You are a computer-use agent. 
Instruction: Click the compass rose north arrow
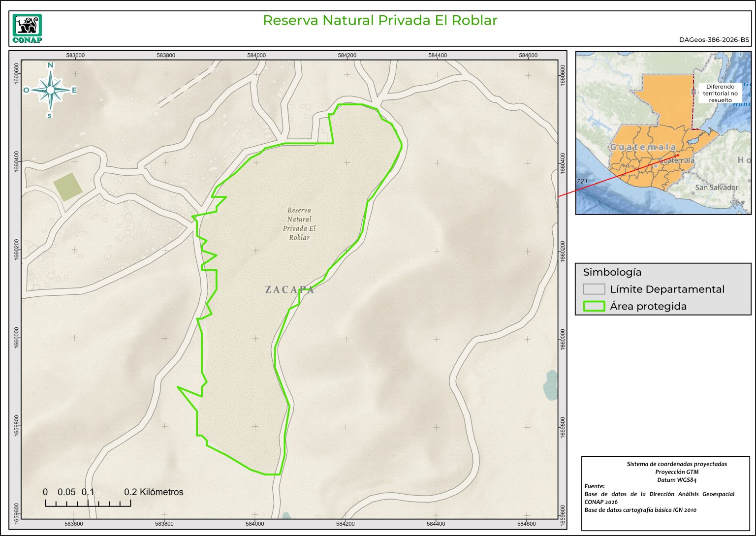point(50,90)
